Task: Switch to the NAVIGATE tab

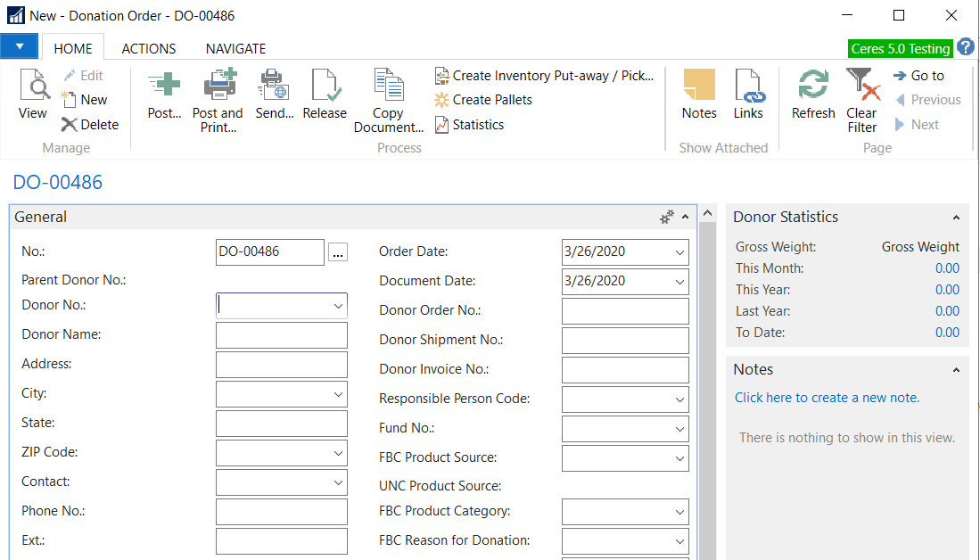Action: pyautogui.click(x=235, y=49)
